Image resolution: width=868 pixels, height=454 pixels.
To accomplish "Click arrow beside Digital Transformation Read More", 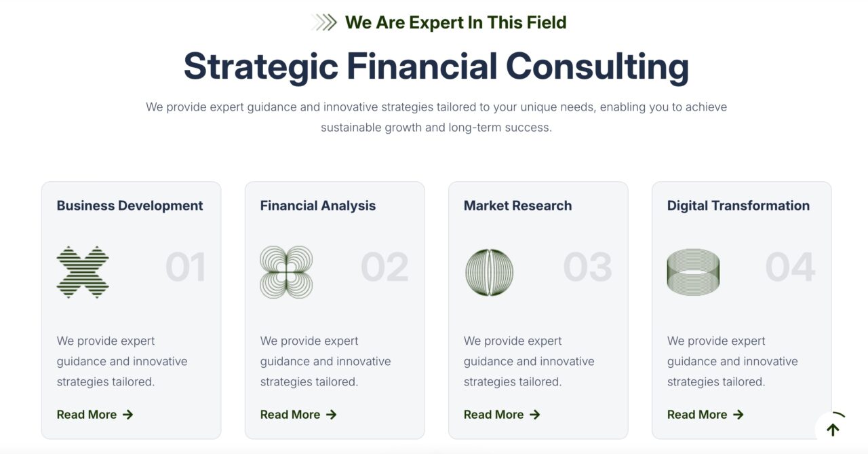I will point(738,415).
